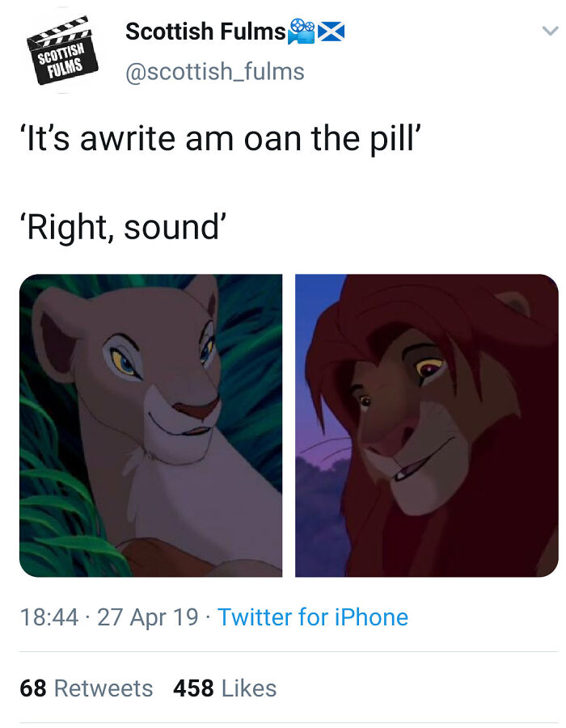Open the Twitter for iPhone source link
This screenshot has width=566, height=728.
point(313,617)
